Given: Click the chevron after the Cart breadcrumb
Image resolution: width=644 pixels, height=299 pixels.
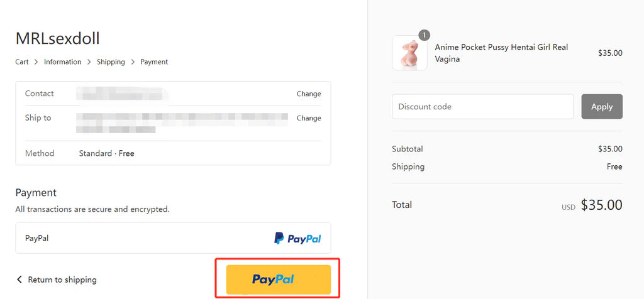Looking at the screenshot, I should point(36,62).
